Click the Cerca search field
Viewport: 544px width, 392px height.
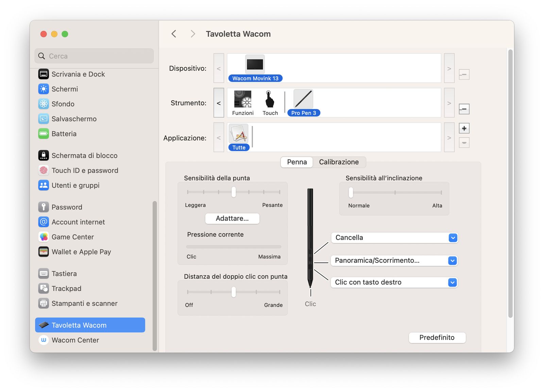pos(94,56)
